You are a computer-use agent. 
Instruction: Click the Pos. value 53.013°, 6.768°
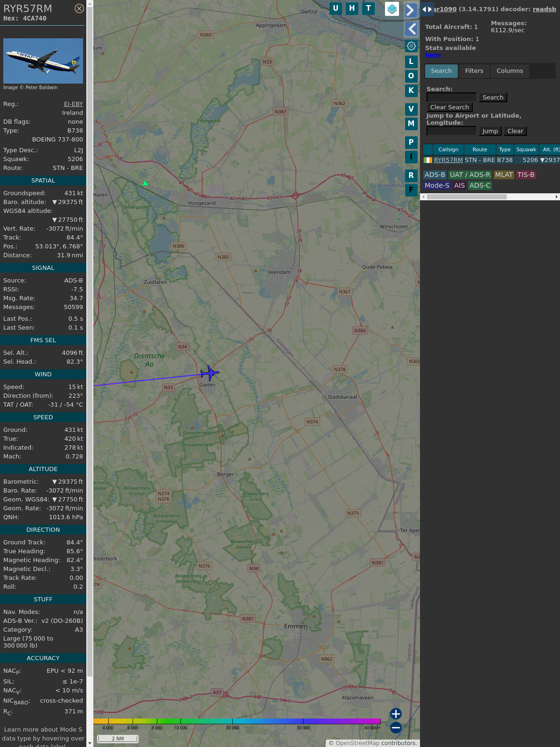click(x=59, y=247)
